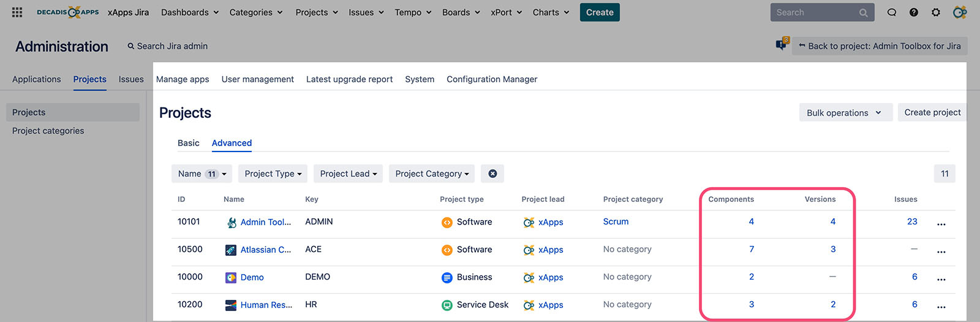This screenshot has height=322, width=980.
Task: Open the settings gear icon
Action: (936, 12)
